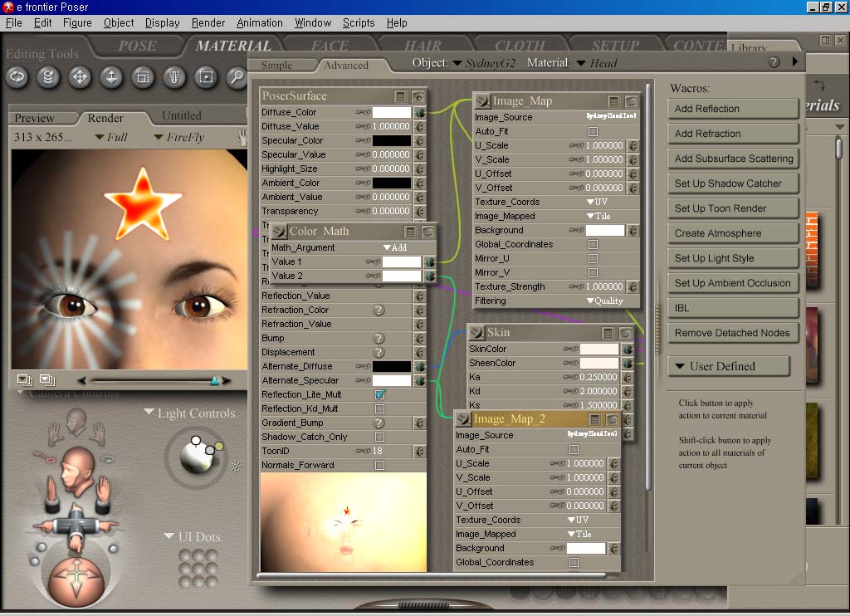Open the Object dropdown showing SydneyG2
This screenshot has width=850, height=616.
pos(484,63)
